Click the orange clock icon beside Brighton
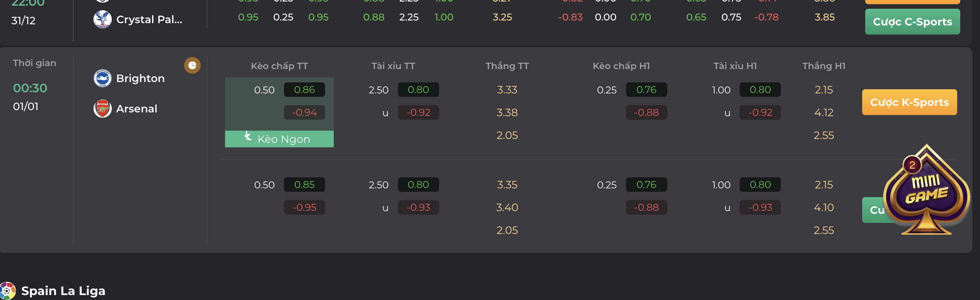Viewport: 980px width, 300px height. [x=192, y=65]
